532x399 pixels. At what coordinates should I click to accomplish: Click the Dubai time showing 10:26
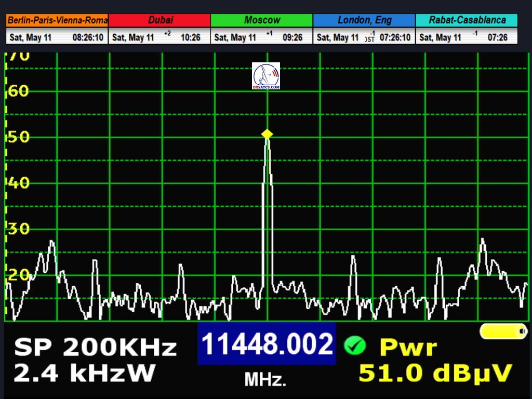pyautogui.click(x=190, y=37)
